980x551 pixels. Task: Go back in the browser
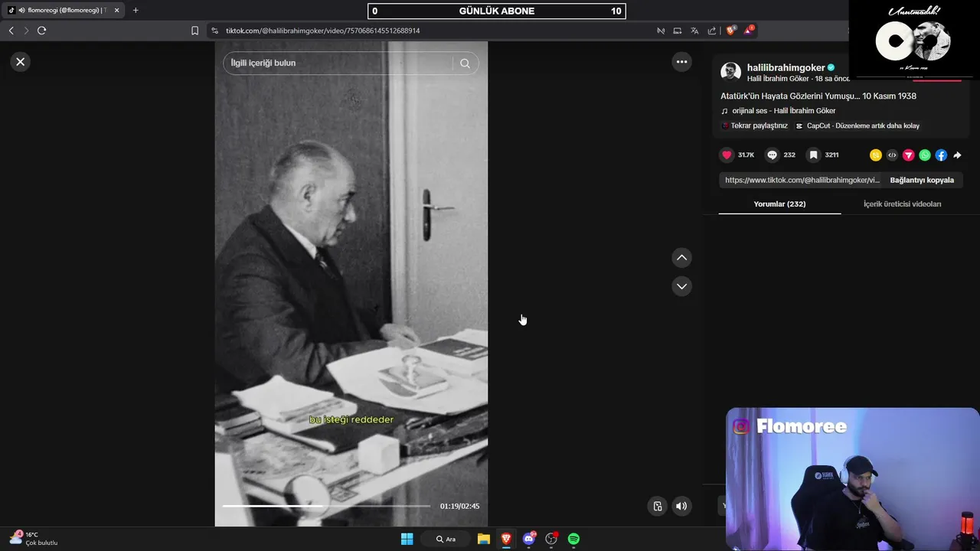pos(11,31)
